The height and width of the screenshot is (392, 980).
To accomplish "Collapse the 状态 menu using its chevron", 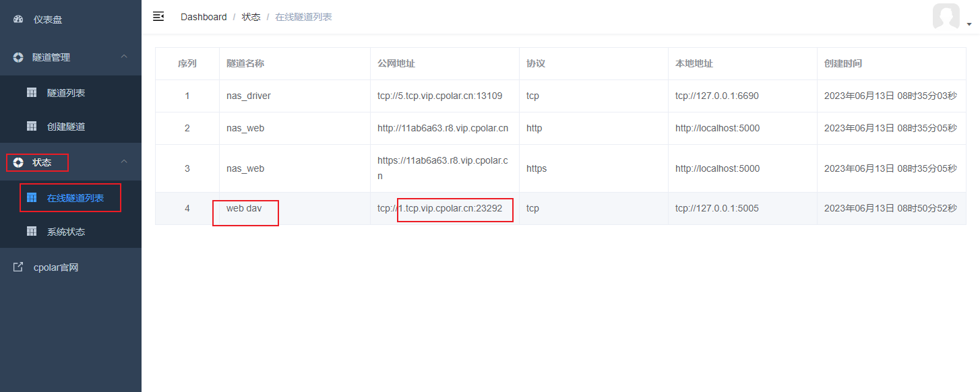I will (124, 162).
